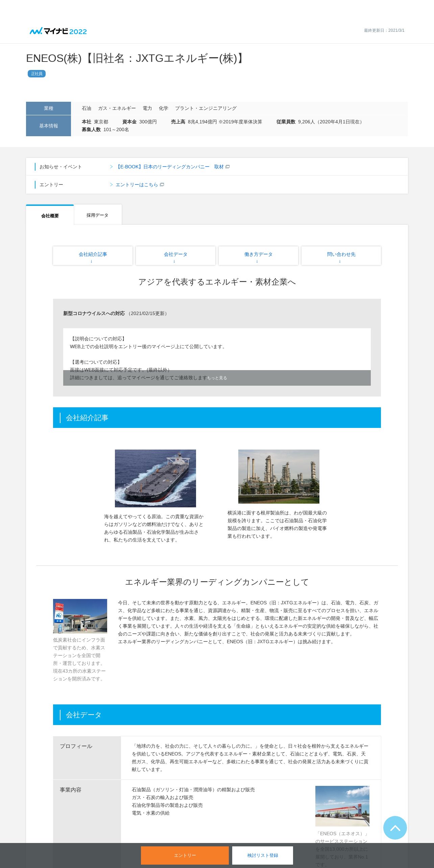The width and height of the screenshot is (434, 868).
Task: Click the 会社データ blue section header
Action: [217, 715]
